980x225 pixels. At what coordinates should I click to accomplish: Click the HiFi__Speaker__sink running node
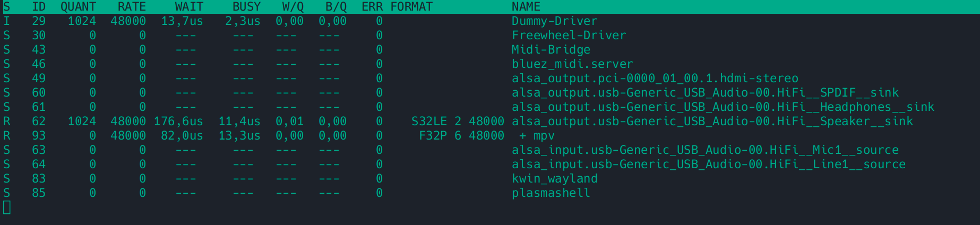[x=712, y=122]
